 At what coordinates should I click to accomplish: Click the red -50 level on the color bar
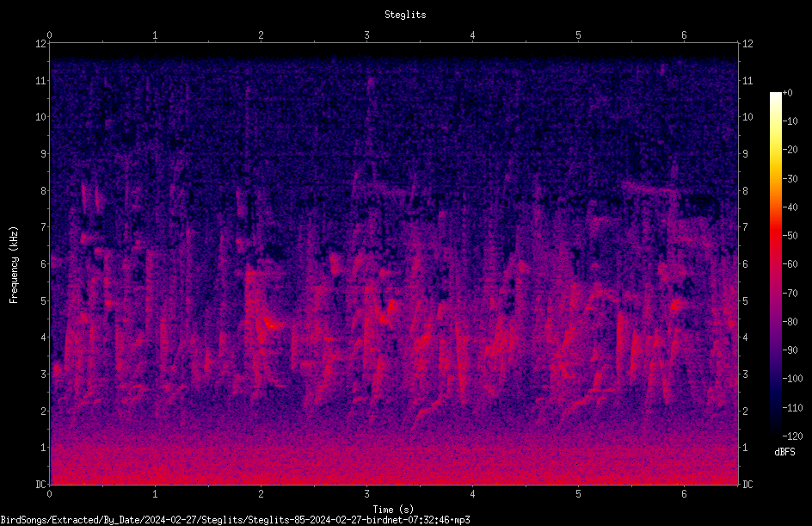(775, 236)
